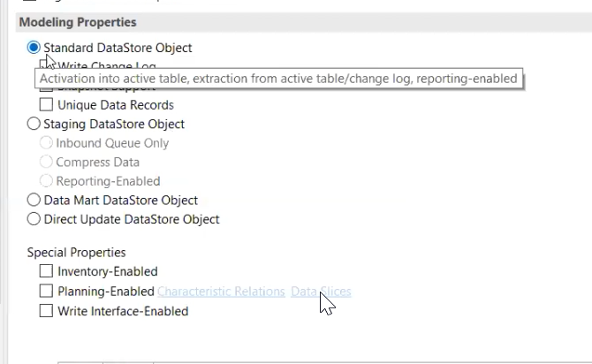Image resolution: width=592 pixels, height=364 pixels.
Task: Click the left vertical pane divider
Action: [4, 182]
